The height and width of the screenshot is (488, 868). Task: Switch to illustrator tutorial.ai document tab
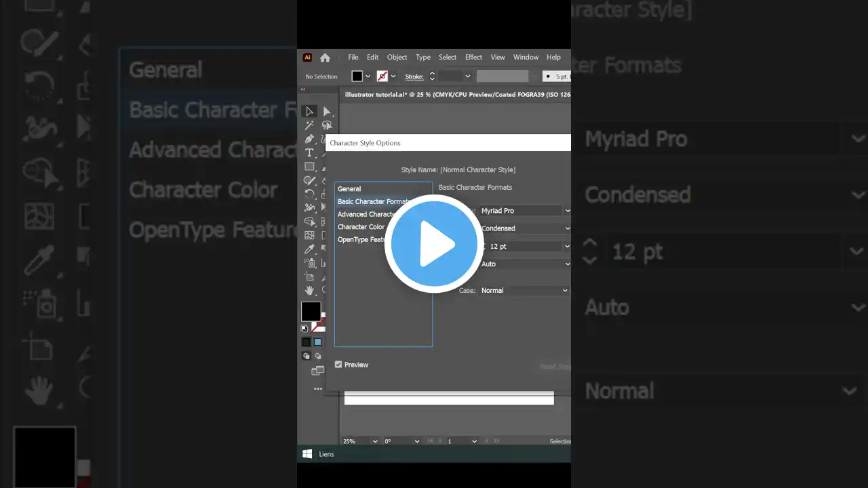(x=456, y=95)
